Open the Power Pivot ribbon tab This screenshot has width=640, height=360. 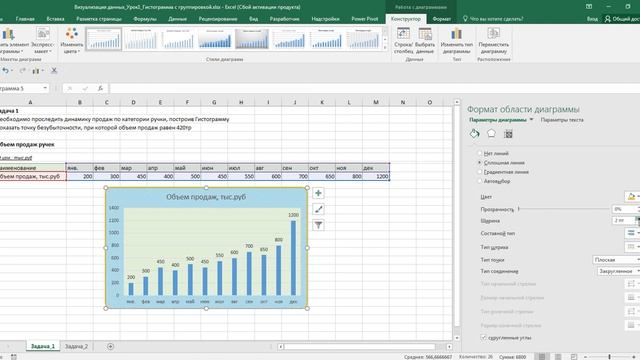364,19
